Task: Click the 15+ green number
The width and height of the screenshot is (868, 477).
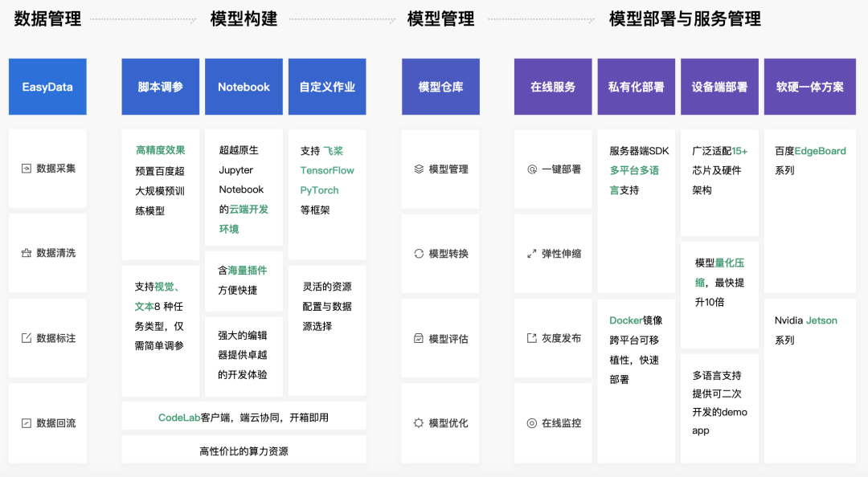Action: [739, 151]
